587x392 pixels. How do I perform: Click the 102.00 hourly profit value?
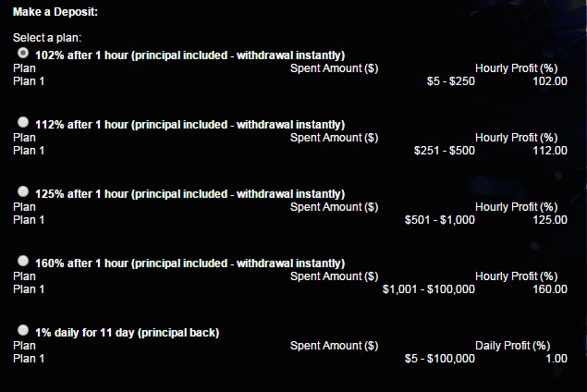(x=550, y=81)
